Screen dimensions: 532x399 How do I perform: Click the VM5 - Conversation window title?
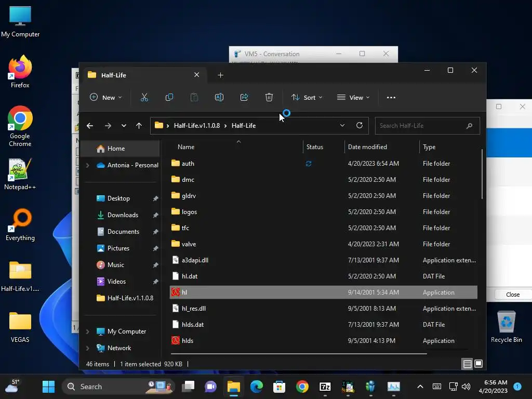pyautogui.click(x=272, y=54)
